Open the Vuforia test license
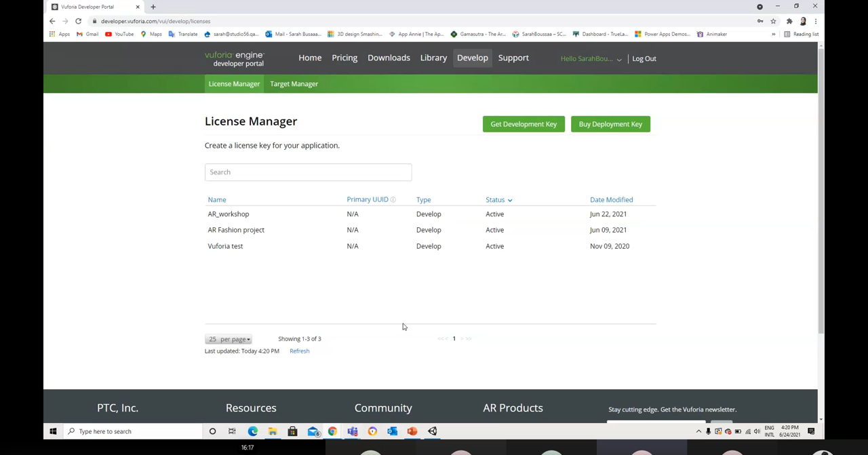Image resolution: width=868 pixels, height=455 pixels. pyautogui.click(x=225, y=246)
